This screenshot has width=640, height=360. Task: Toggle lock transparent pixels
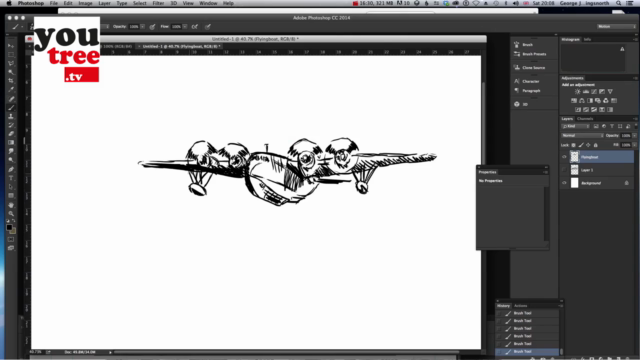[x=573, y=145]
